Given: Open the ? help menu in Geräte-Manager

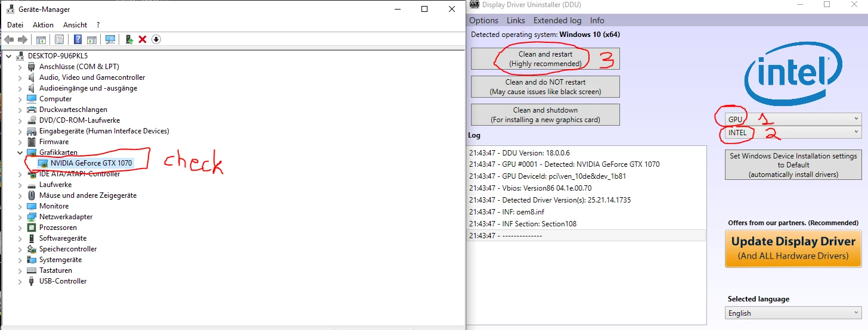Looking at the screenshot, I should [98, 25].
